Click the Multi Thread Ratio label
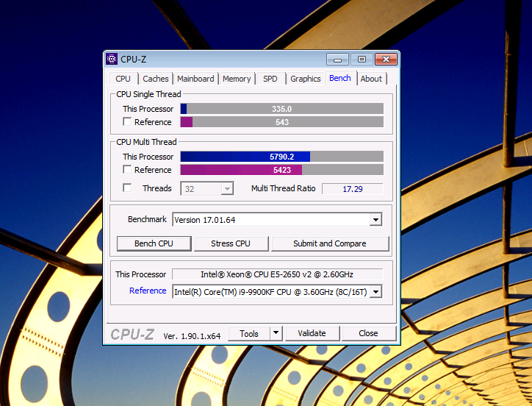The height and width of the screenshot is (406, 532). coord(284,188)
